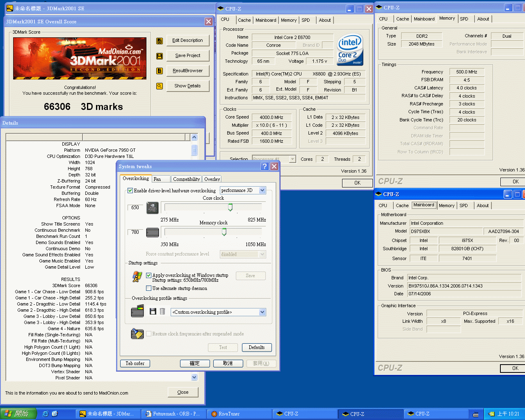Save the overclocking profile with the floppy icon
The height and width of the screenshot is (420, 525).
pyautogui.click(x=153, y=312)
